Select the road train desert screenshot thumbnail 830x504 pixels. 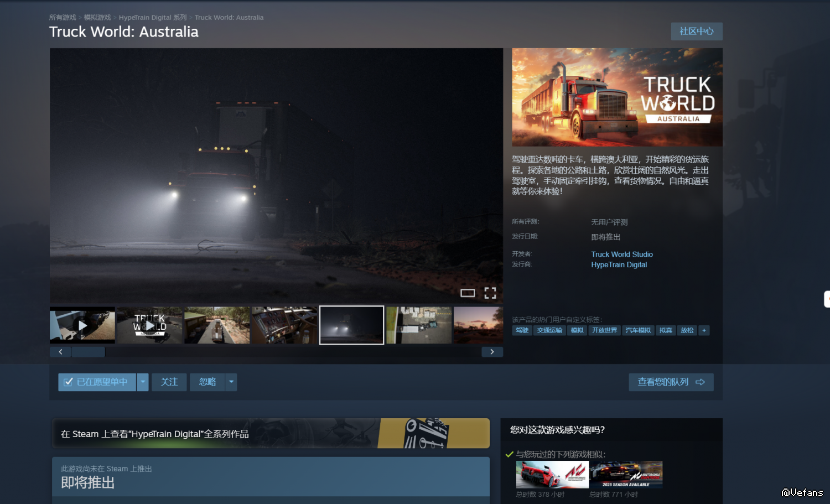tap(217, 325)
